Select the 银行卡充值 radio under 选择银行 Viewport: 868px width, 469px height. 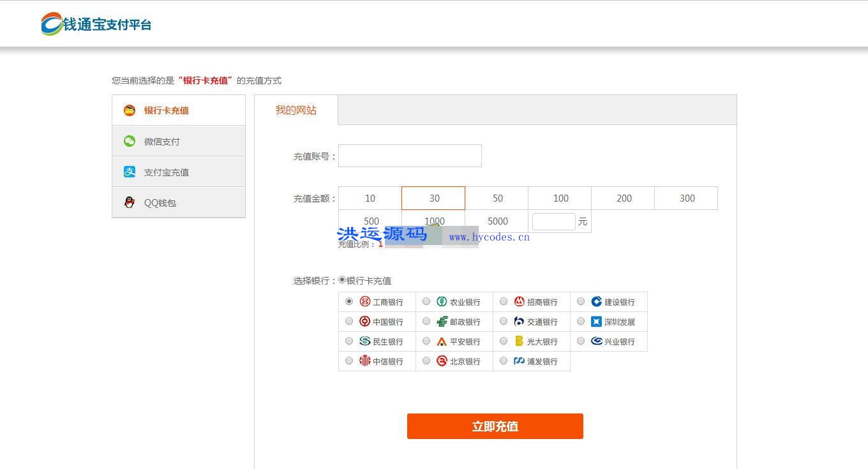(x=342, y=279)
